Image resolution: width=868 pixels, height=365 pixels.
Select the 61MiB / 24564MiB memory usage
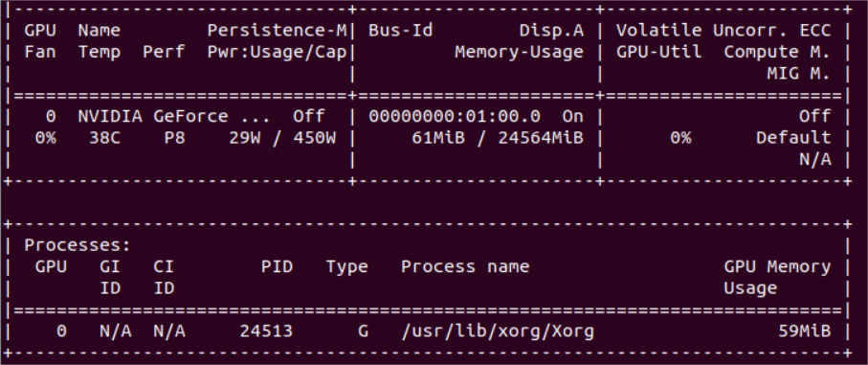click(498, 137)
